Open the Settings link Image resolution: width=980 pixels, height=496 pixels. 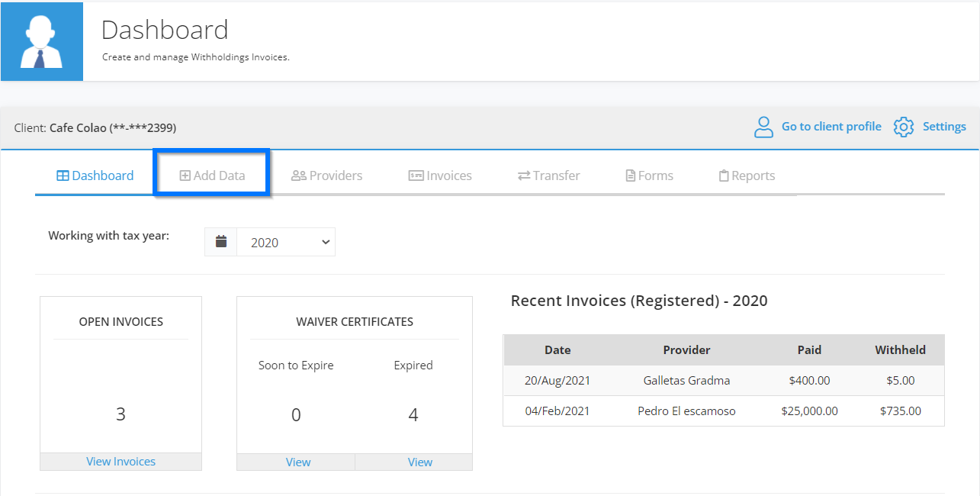pyautogui.click(x=944, y=127)
